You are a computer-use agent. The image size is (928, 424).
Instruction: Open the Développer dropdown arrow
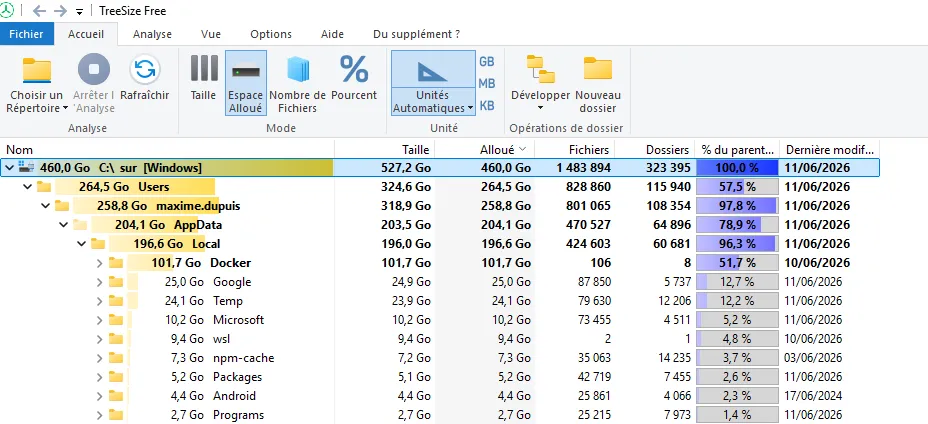540,108
